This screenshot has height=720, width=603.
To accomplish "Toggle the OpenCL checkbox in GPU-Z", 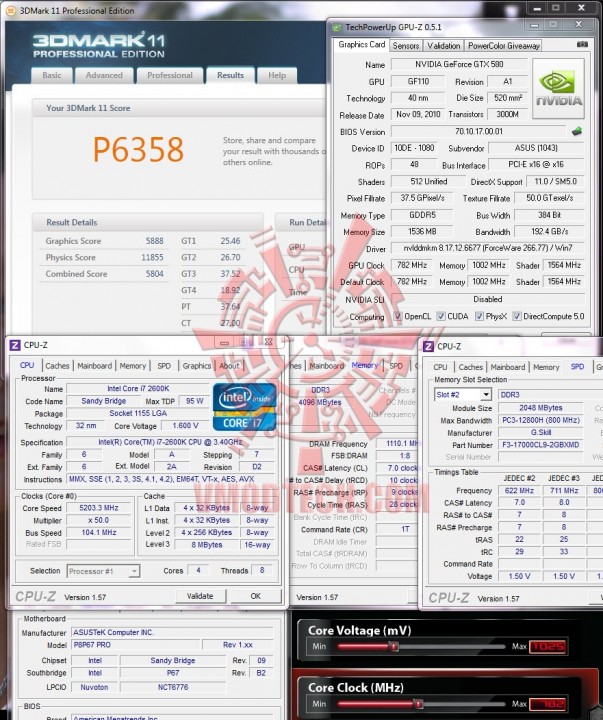I will click(x=398, y=316).
